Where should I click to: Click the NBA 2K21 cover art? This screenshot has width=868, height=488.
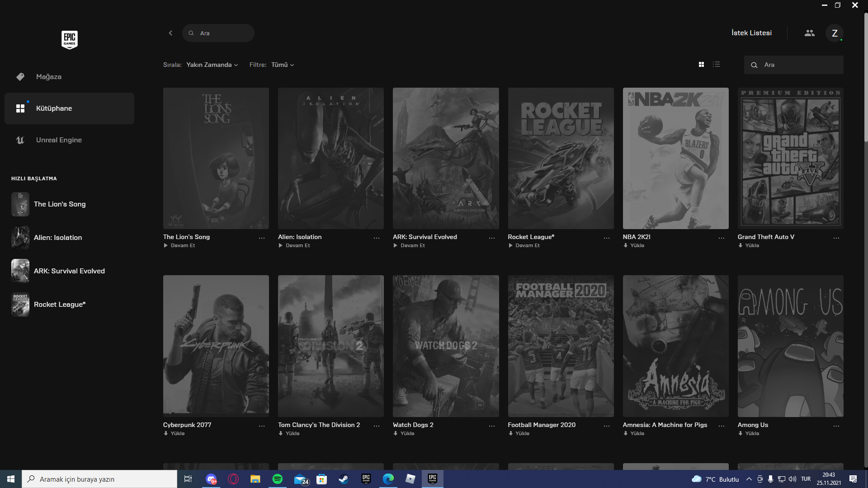[676, 158]
